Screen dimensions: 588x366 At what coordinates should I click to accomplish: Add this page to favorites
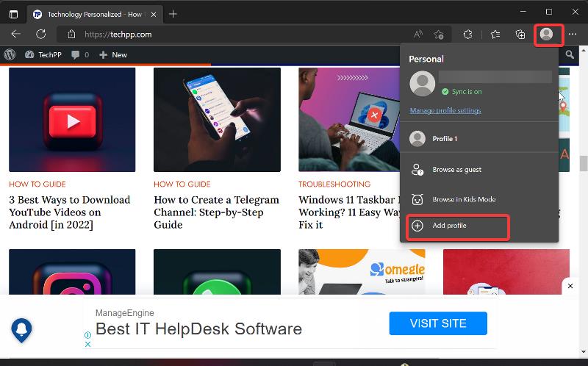pyautogui.click(x=439, y=35)
